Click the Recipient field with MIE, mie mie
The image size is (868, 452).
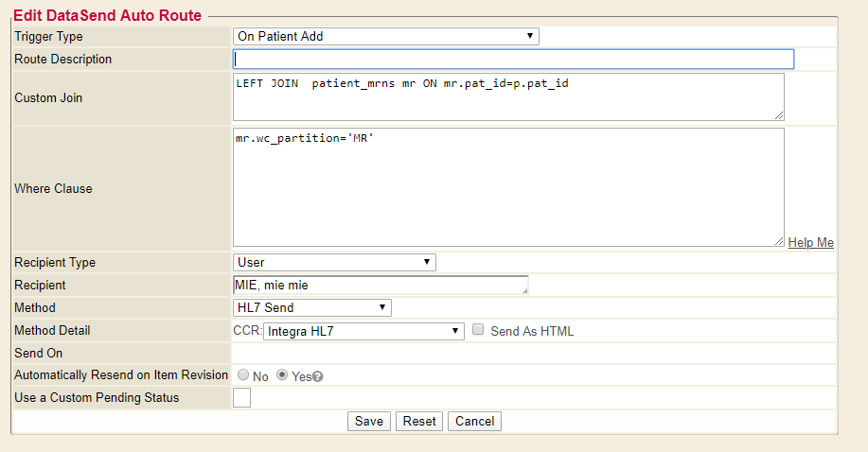coord(379,285)
